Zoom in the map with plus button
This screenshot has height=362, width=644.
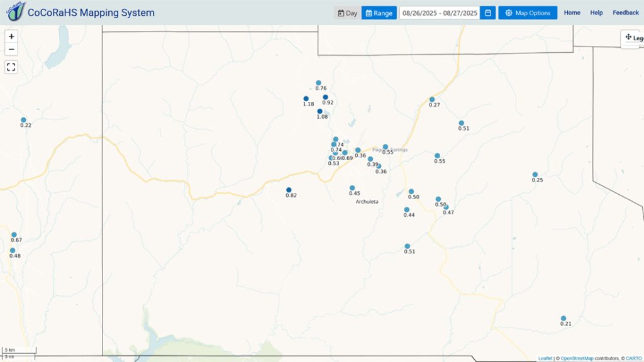[11, 36]
